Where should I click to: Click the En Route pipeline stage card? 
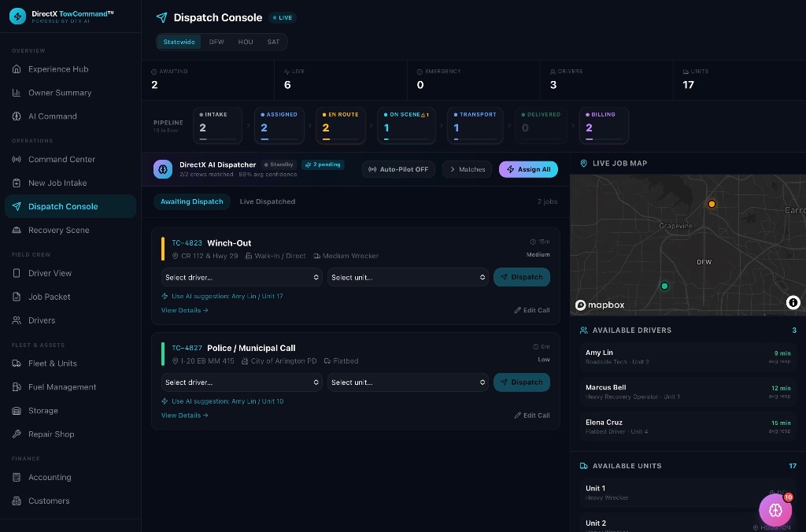pos(341,125)
